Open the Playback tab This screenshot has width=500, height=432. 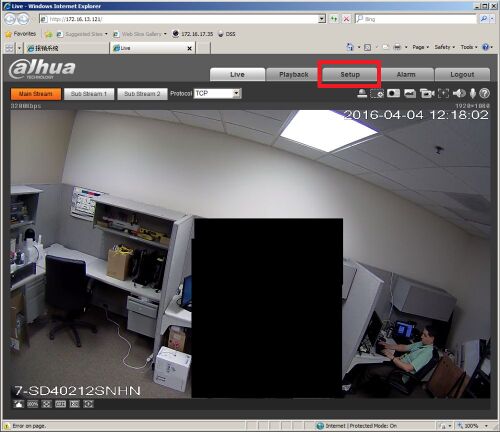[294, 74]
